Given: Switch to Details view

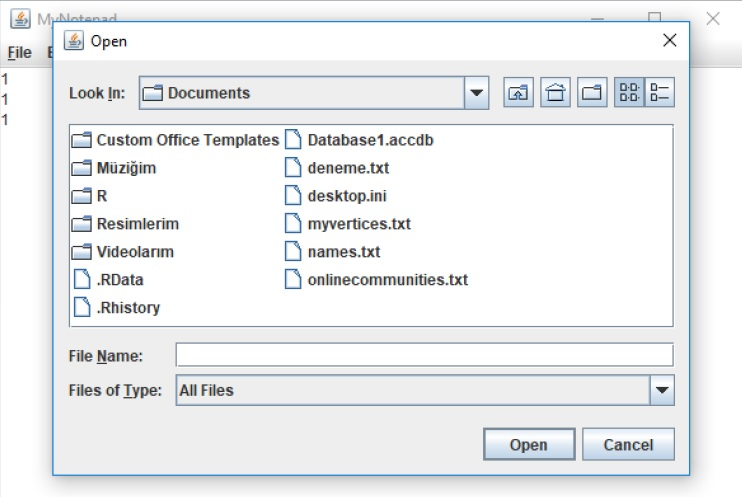Looking at the screenshot, I should [x=659, y=92].
